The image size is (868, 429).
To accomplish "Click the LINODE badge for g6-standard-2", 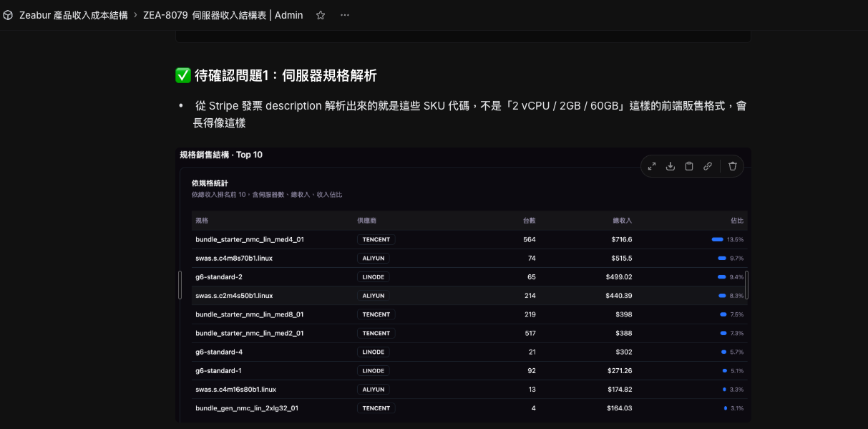I will [x=373, y=276].
